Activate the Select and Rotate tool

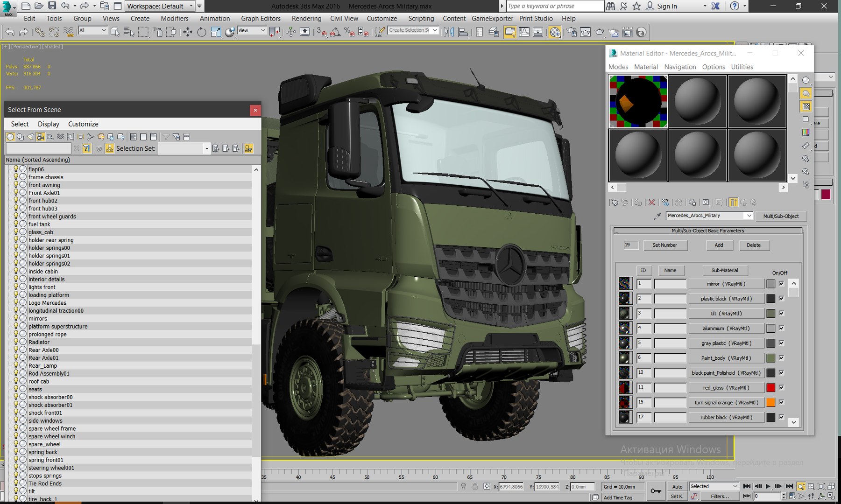coord(202,32)
